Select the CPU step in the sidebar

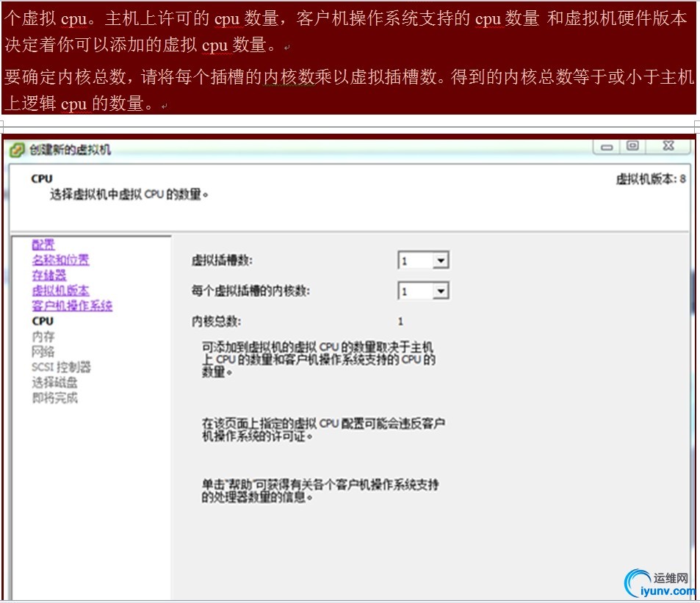click(43, 322)
